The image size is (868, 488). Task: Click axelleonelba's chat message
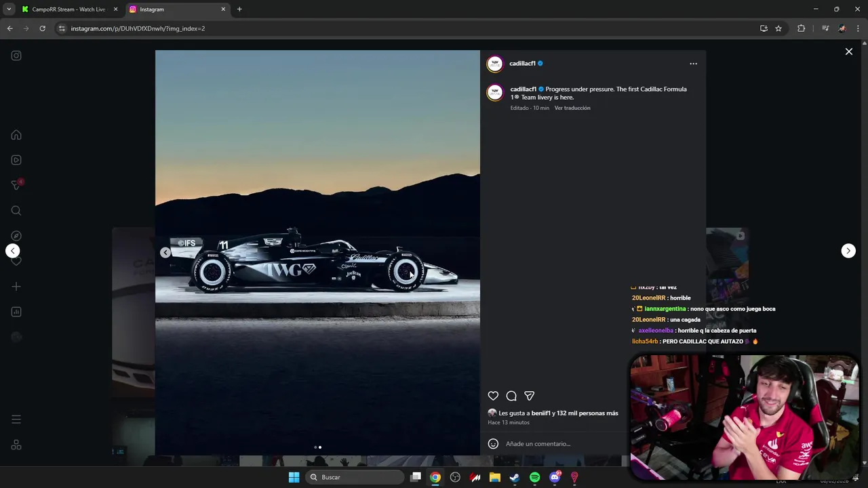pyautogui.click(x=694, y=331)
